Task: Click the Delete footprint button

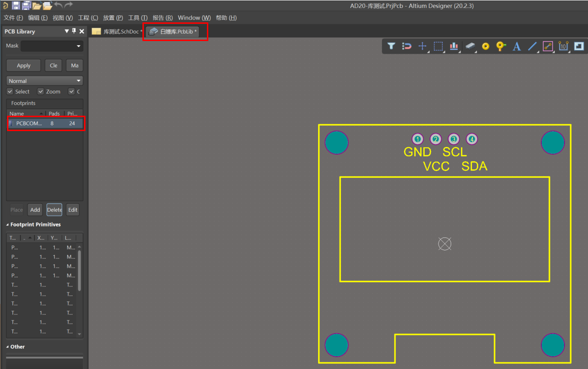Action: [x=54, y=209]
